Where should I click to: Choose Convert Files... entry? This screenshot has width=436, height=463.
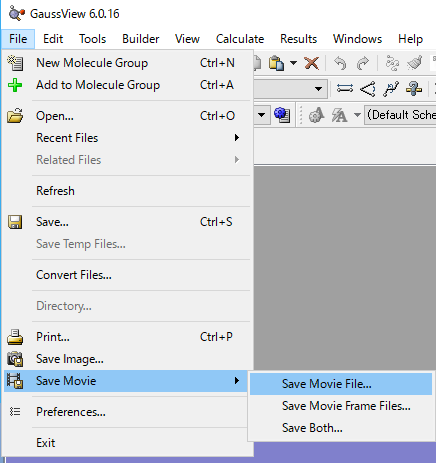tap(127, 275)
